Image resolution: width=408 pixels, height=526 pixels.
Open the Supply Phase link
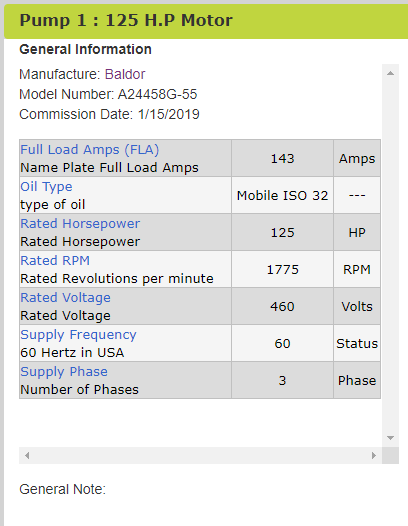64,371
